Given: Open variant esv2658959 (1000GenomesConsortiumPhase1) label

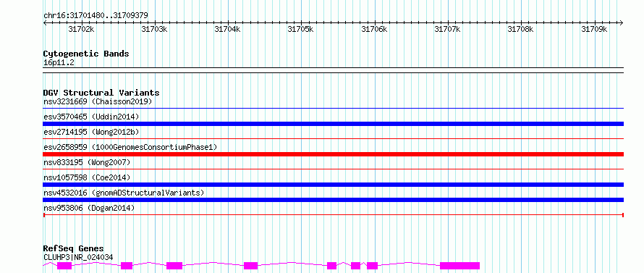Looking at the screenshot, I should click(x=130, y=147).
